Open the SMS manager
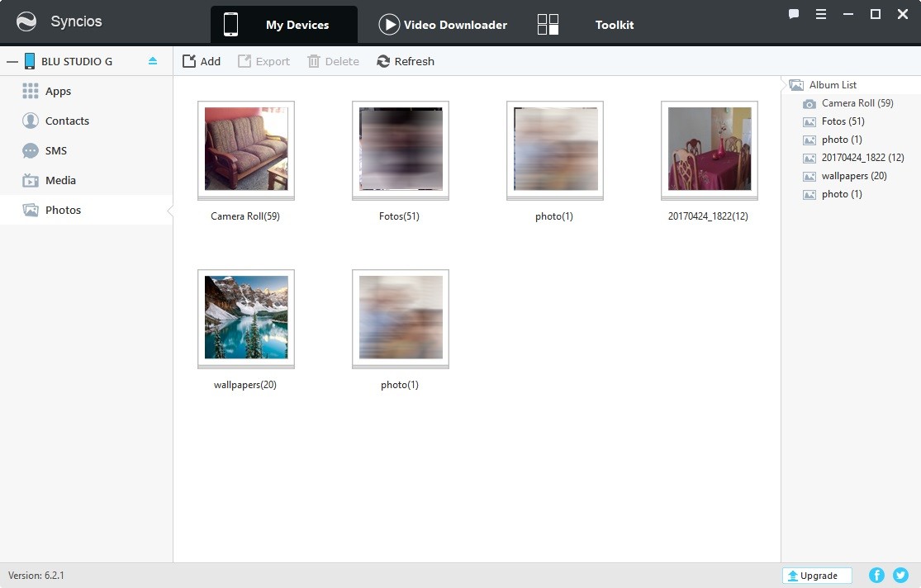Image resolution: width=921 pixels, height=588 pixels. [x=57, y=150]
